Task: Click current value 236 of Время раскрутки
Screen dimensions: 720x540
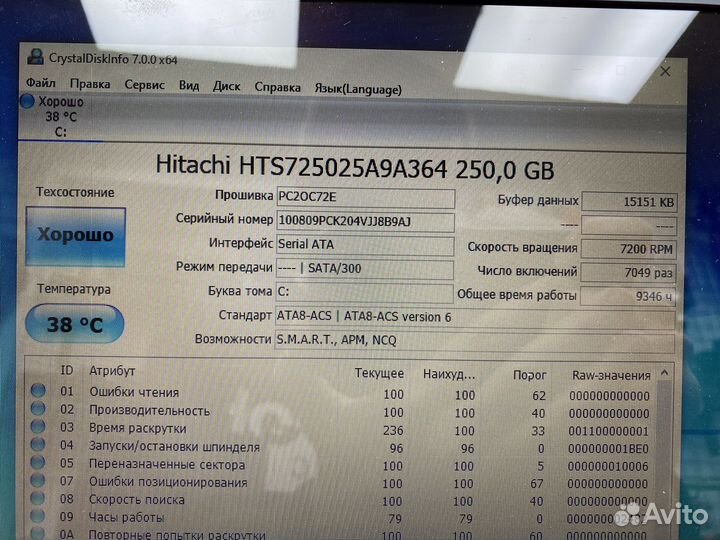Action: [393, 430]
